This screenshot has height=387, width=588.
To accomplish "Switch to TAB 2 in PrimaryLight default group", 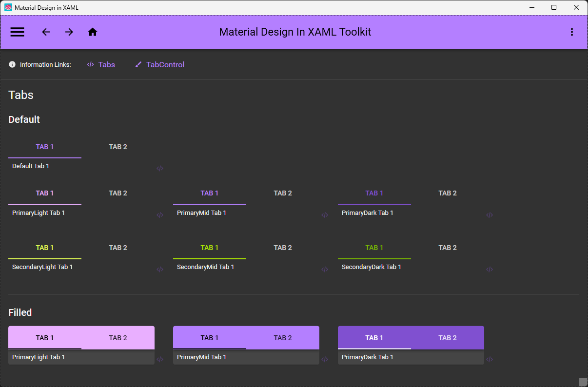I will click(x=118, y=193).
